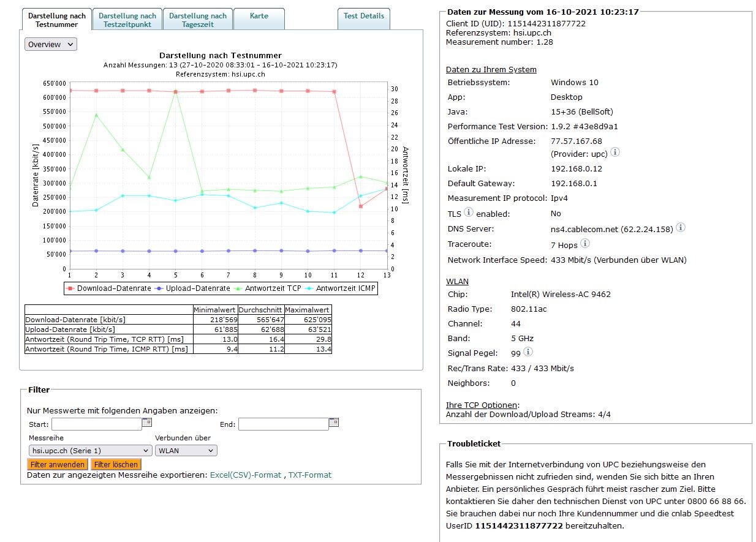Open calendar picker for End date

(x=334, y=423)
